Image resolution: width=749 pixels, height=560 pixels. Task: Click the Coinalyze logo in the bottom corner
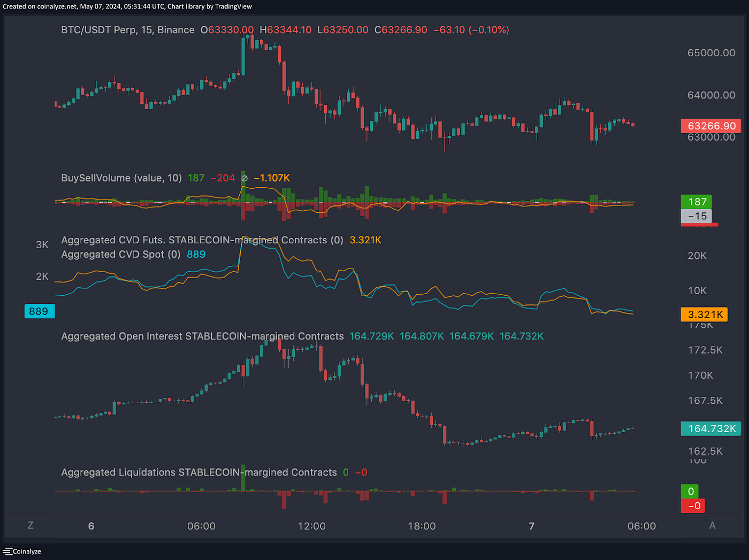point(21,551)
